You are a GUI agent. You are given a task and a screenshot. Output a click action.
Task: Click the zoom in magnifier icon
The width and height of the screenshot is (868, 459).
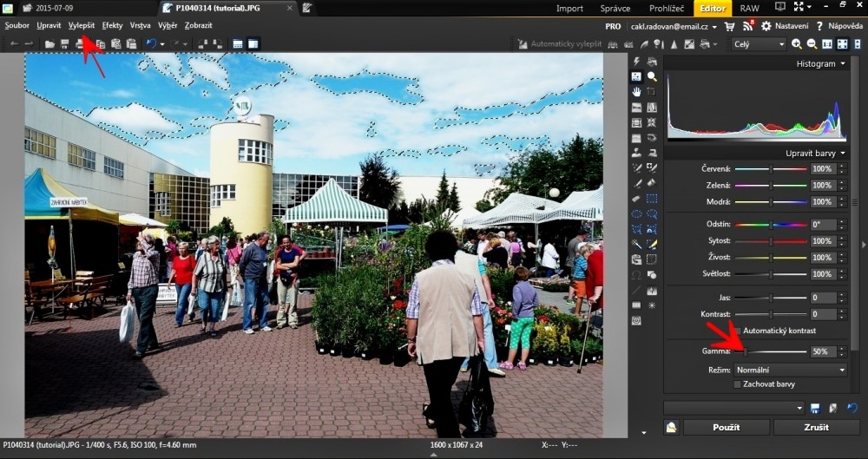click(797, 44)
